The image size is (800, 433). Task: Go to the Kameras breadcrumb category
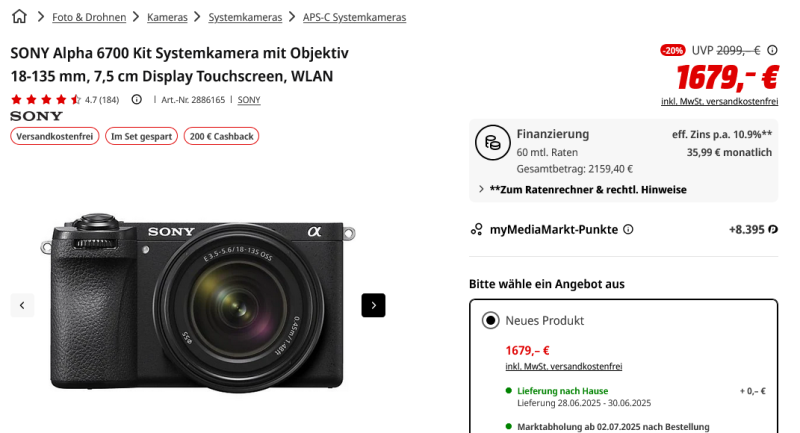click(167, 17)
